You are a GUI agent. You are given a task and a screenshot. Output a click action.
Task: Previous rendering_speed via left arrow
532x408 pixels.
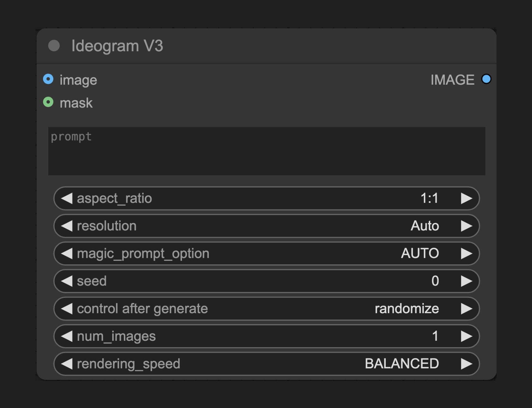click(x=66, y=364)
